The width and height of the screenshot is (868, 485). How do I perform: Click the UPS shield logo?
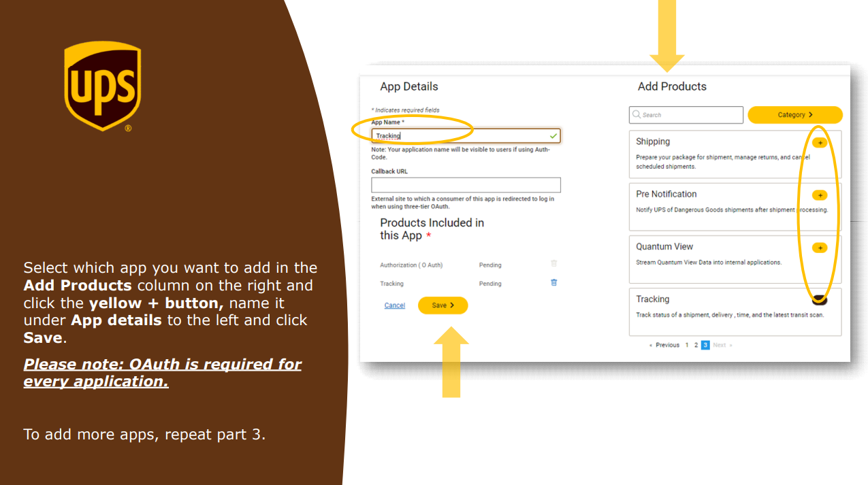(102, 86)
